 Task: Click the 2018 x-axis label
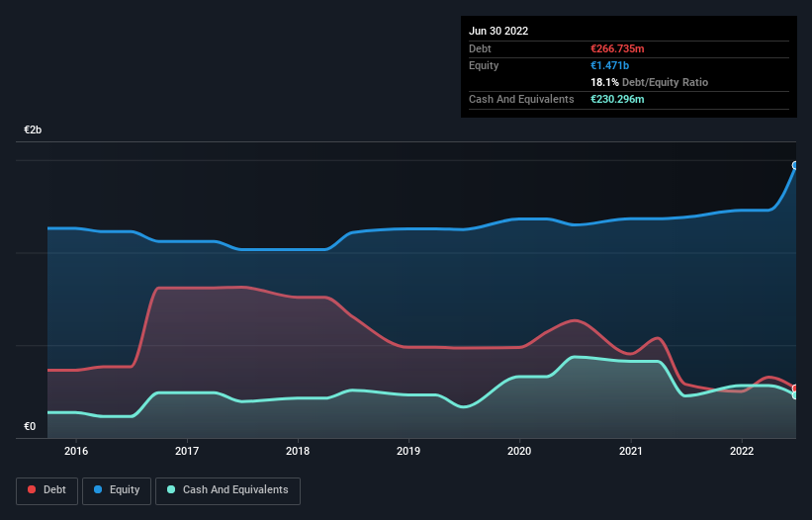(x=298, y=451)
